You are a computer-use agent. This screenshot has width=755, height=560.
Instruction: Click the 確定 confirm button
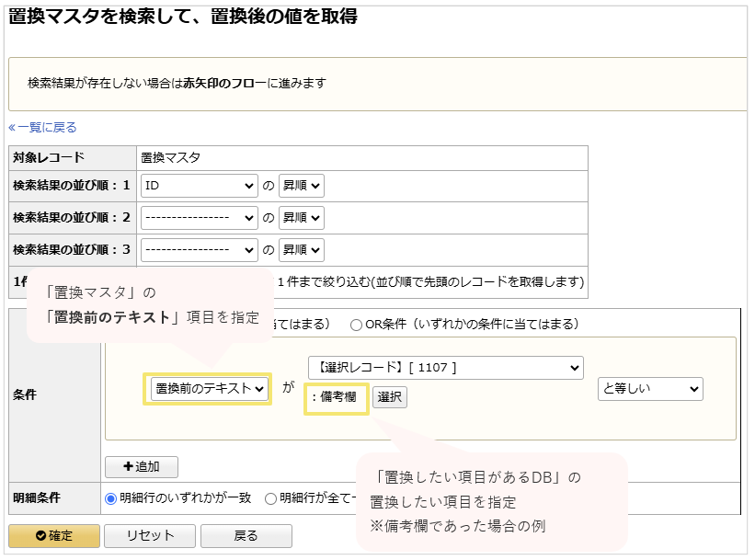(53, 536)
